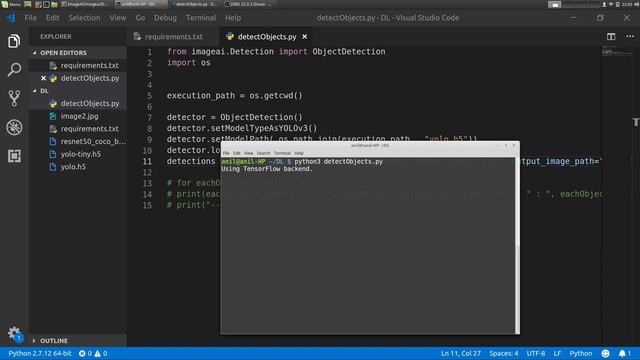Open the File menu
This screenshot has width=640, height=360.
tap(31, 18)
